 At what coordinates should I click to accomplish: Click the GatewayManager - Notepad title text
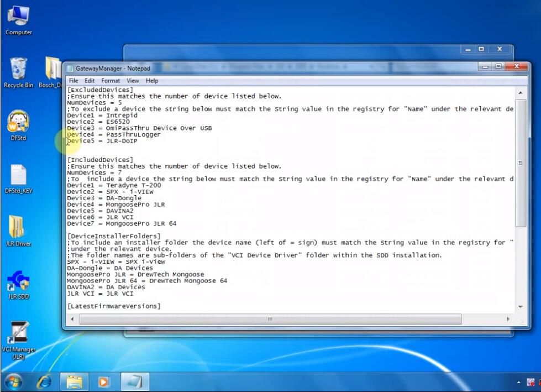click(113, 69)
